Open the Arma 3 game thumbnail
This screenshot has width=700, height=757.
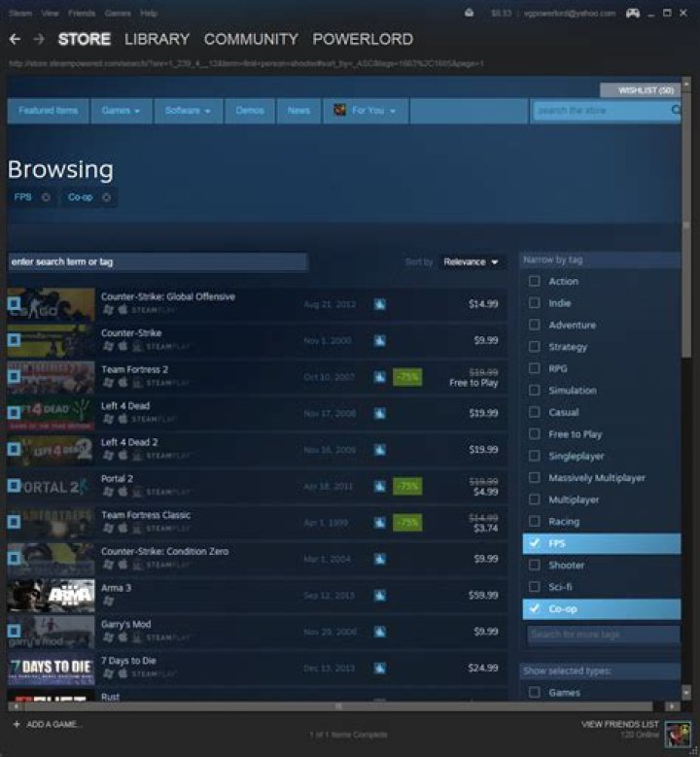(x=52, y=596)
